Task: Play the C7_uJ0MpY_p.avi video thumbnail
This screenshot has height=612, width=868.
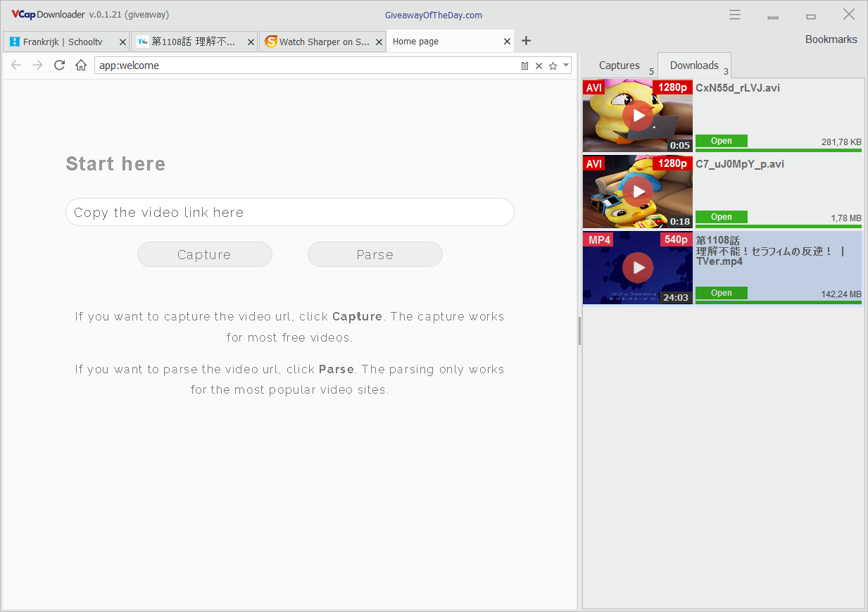Action: click(x=638, y=192)
